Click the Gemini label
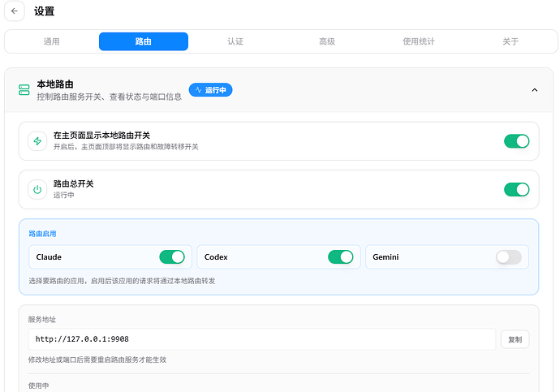Image resolution: width=560 pixels, height=392 pixels. [386, 257]
